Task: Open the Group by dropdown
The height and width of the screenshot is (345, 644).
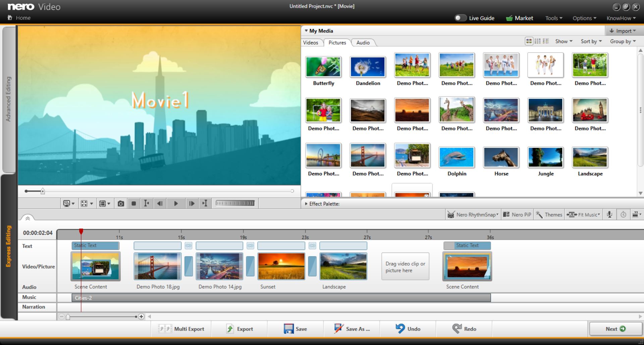Action: pyautogui.click(x=623, y=41)
